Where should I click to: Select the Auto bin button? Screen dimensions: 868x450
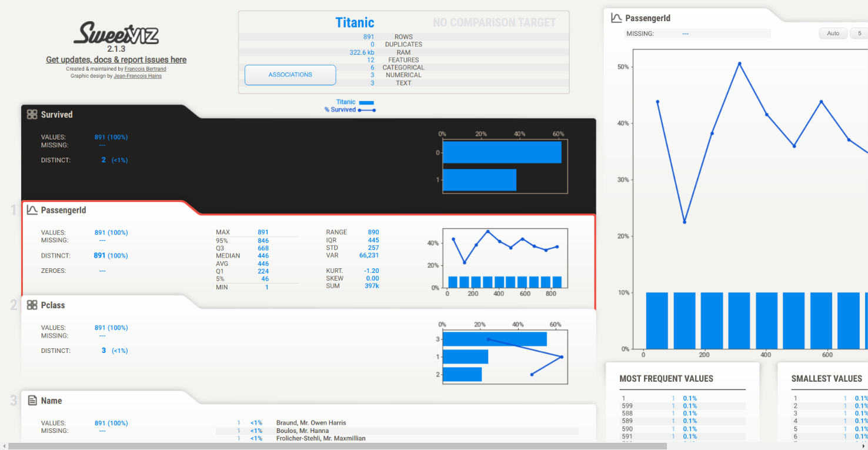(833, 34)
